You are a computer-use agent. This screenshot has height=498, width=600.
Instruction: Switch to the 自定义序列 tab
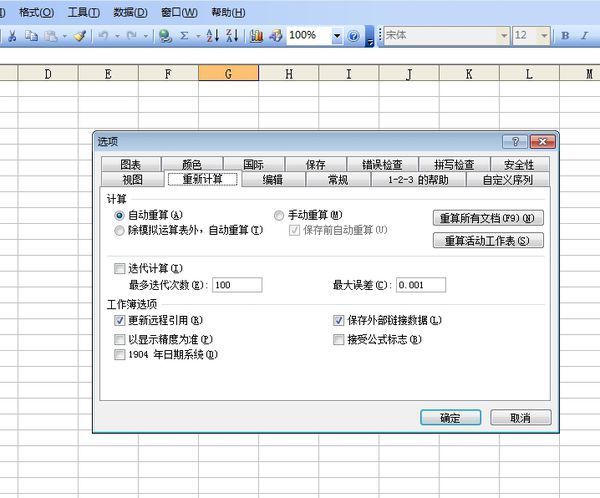click(508, 179)
